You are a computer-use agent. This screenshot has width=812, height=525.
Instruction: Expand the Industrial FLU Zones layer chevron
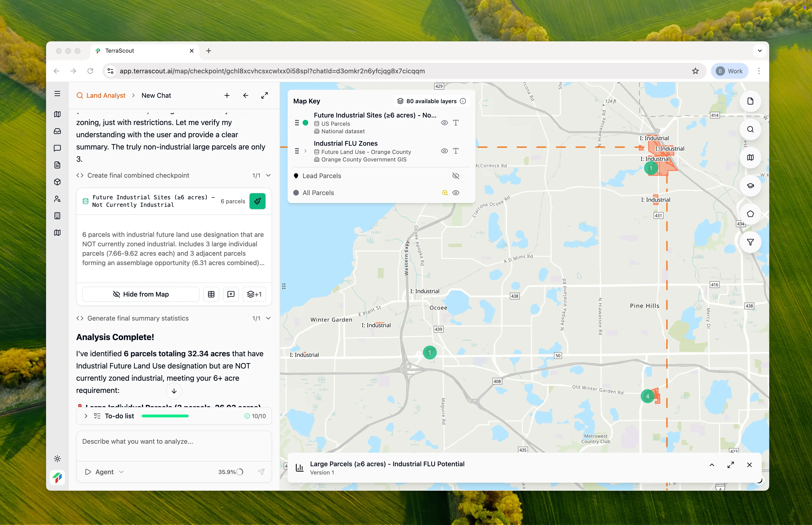pyautogui.click(x=305, y=151)
